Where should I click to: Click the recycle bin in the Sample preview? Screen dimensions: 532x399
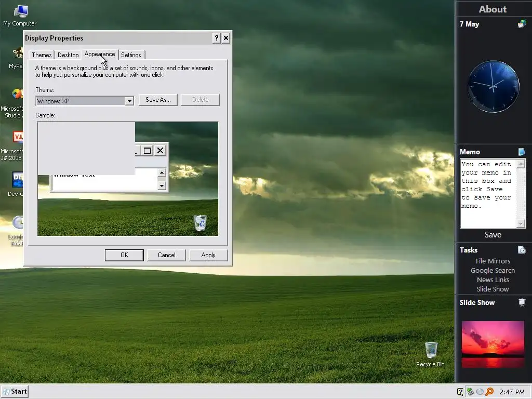coord(200,223)
